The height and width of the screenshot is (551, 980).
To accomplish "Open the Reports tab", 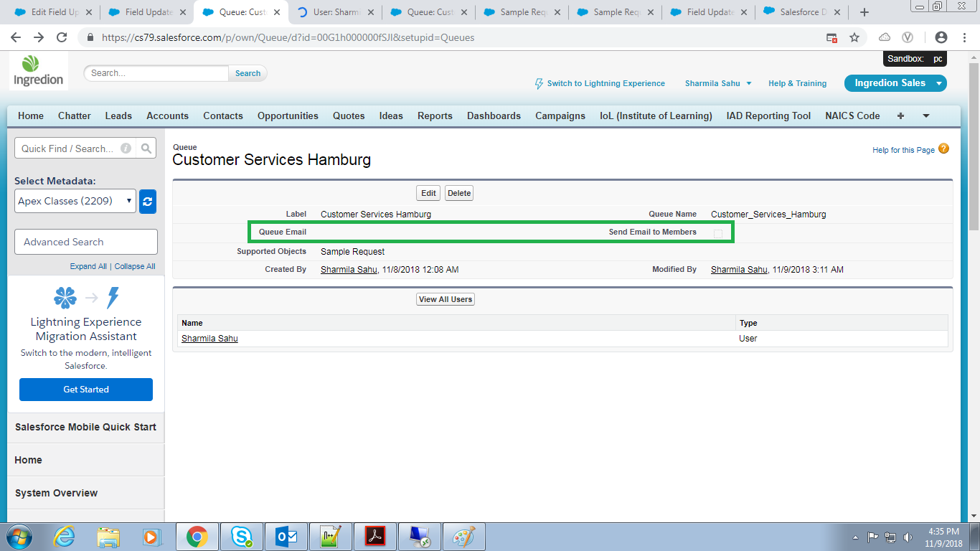I will click(x=435, y=116).
